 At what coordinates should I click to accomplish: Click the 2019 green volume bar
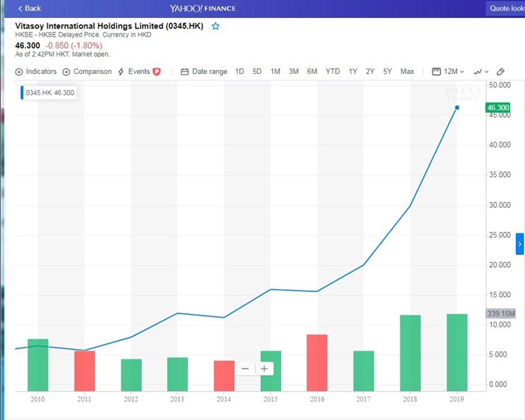457,353
